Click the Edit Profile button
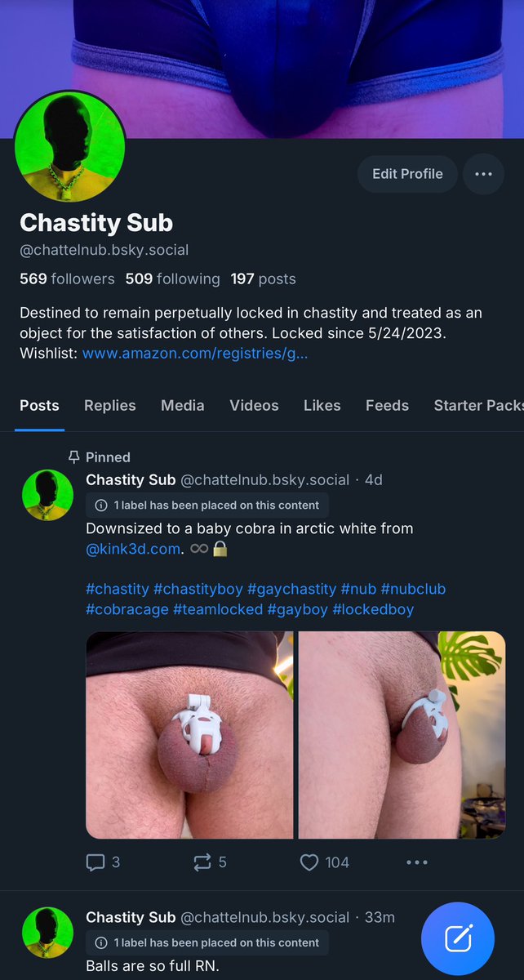The width and height of the screenshot is (524, 980). pyautogui.click(x=407, y=174)
